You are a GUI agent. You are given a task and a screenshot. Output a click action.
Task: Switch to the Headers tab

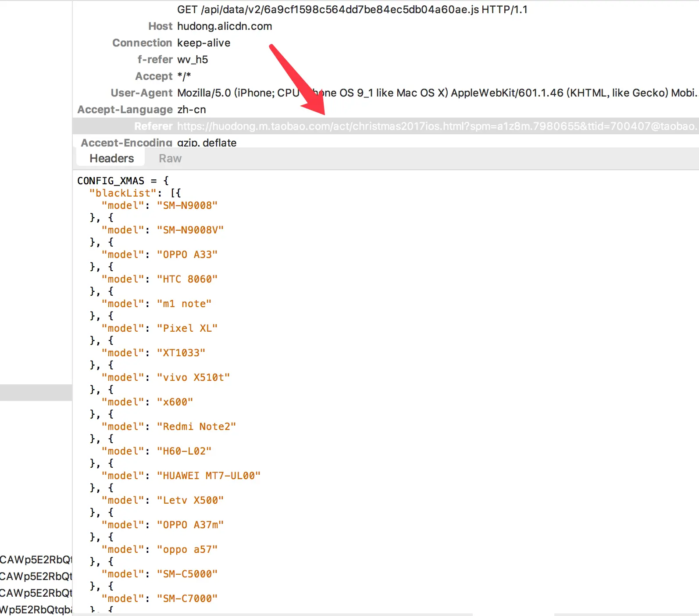[x=111, y=158]
